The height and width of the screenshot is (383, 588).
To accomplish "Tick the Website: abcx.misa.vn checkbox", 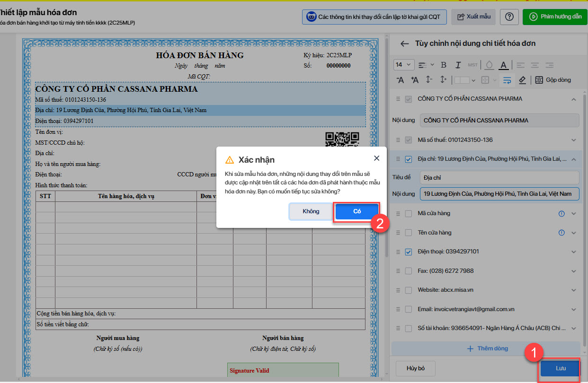I will tap(409, 290).
